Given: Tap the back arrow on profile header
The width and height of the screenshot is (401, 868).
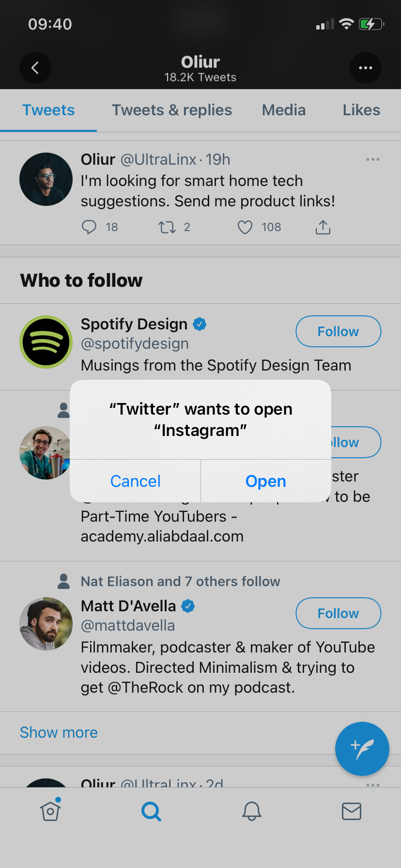Looking at the screenshot, I should 35,68.
